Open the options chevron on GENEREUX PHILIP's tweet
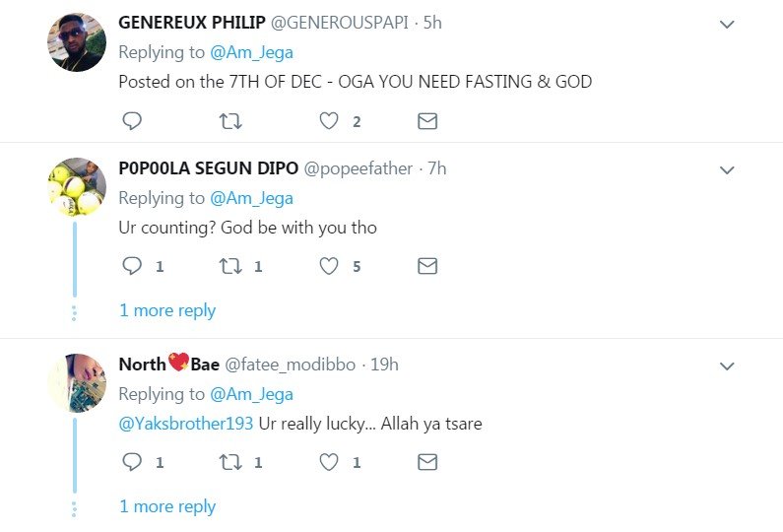Image resolution: width=783 pixels, height=532 pixels. (x=727, y=24)
